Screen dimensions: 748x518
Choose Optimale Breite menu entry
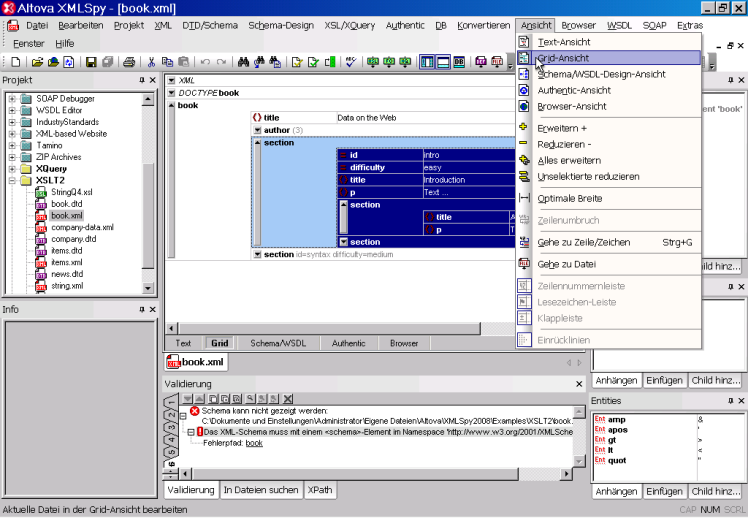(609, 198)
